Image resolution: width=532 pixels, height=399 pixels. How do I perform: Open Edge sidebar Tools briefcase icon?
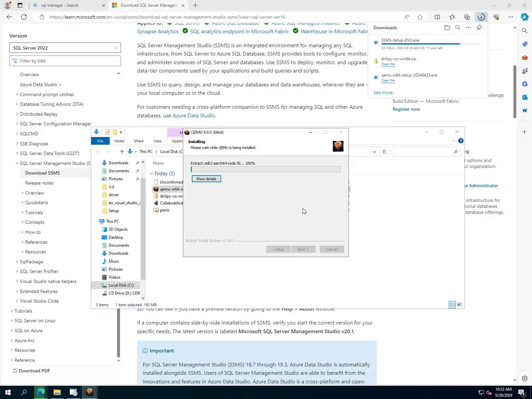(x=525, y=57)
